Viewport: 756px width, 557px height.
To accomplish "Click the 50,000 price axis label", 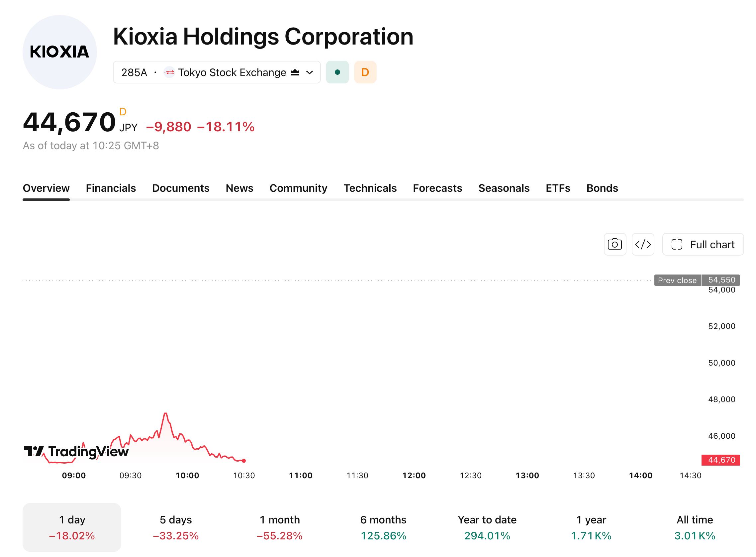I will point(722,363).
